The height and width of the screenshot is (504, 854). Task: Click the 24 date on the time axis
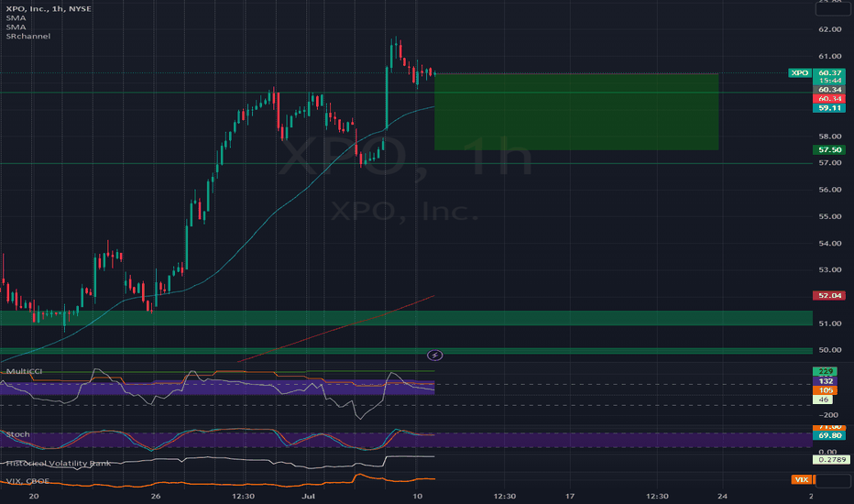click(x=722, y=496)
